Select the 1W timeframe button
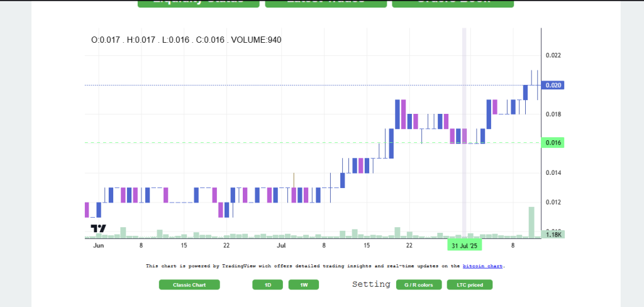 point(304,285)
